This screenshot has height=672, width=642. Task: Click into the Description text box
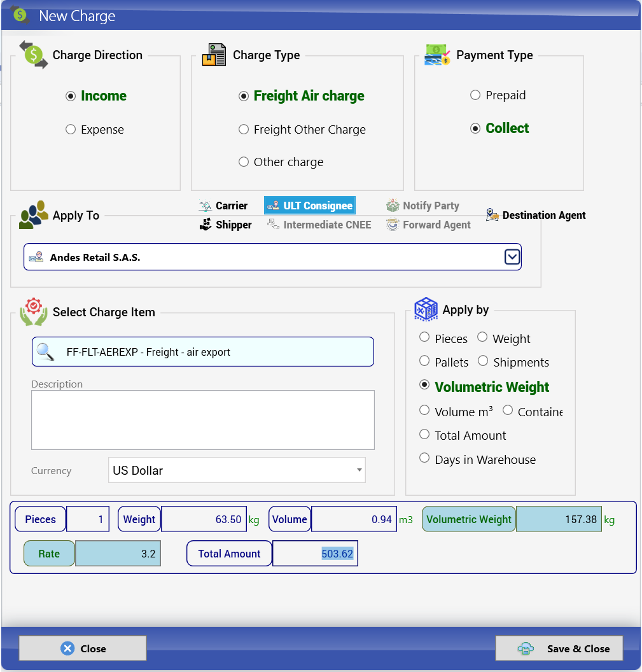click(203, 420)
